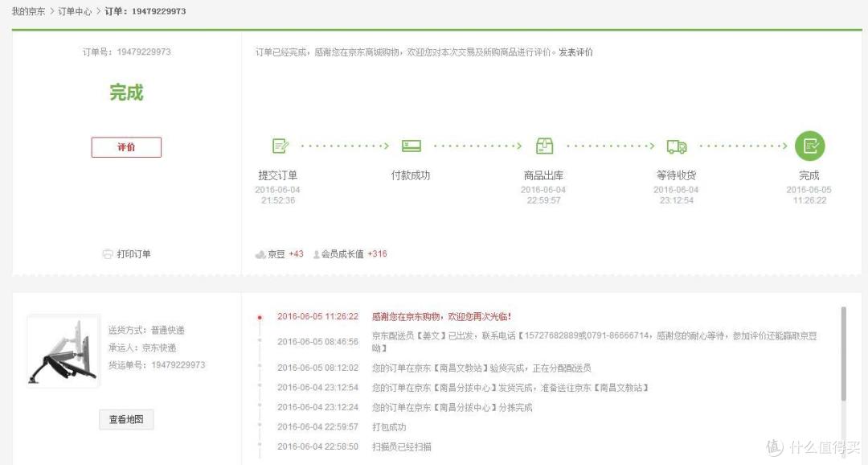
Task: Click the 2016-06-05 11:26:22 tracking entry
Action: pyautogui.click(x=317, y=316)
